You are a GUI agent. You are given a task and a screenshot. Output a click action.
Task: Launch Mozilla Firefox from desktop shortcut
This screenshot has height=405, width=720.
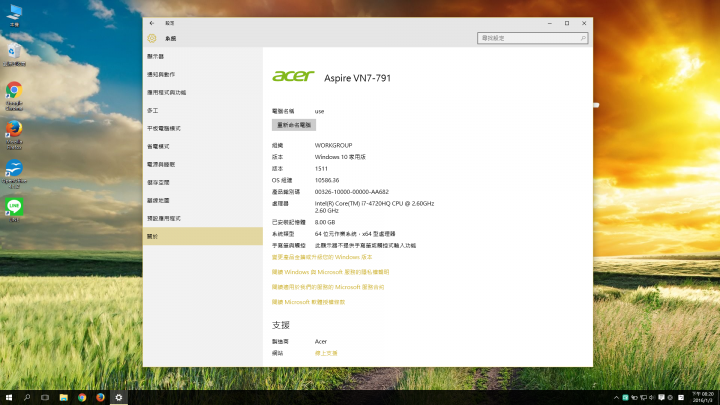tap(14, 135)
